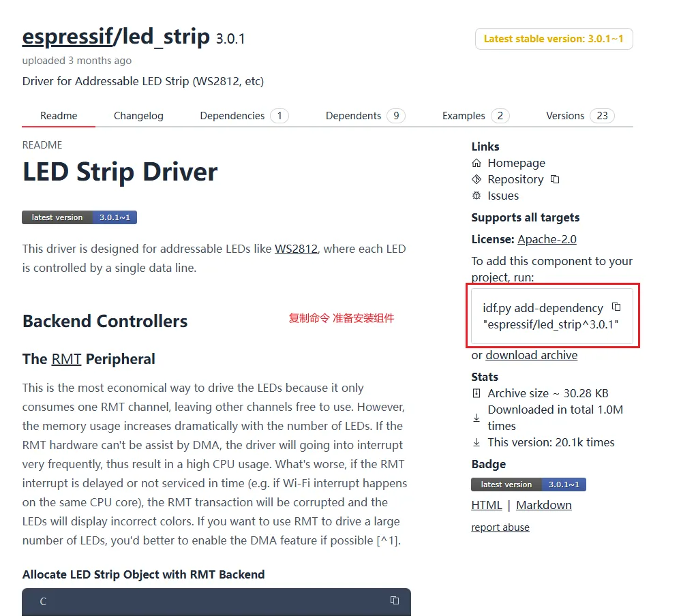Click the latest version badge in README
Image resolution: width=681 pixels, height=616 pixels.
[79, 217]
